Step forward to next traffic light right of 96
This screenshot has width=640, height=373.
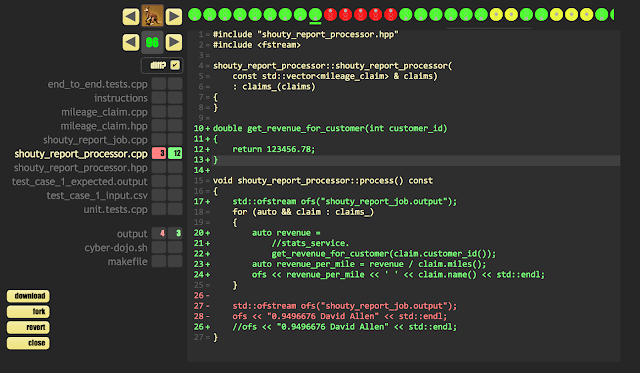tap(174, 42)
